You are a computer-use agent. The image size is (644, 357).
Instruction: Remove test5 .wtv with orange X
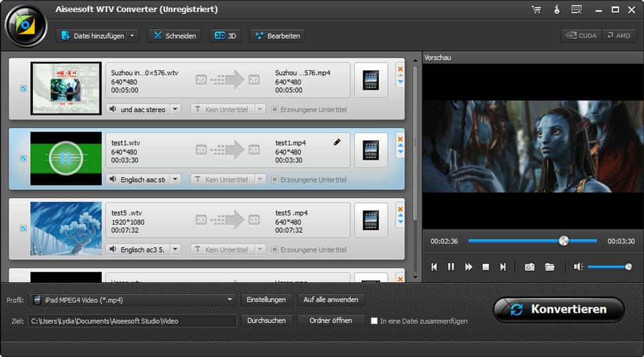coord(400,209)
